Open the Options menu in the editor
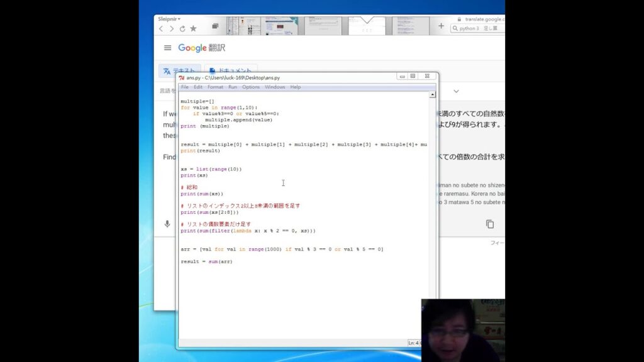Viewport: 644px width, 362px height. tap(251, 87)
